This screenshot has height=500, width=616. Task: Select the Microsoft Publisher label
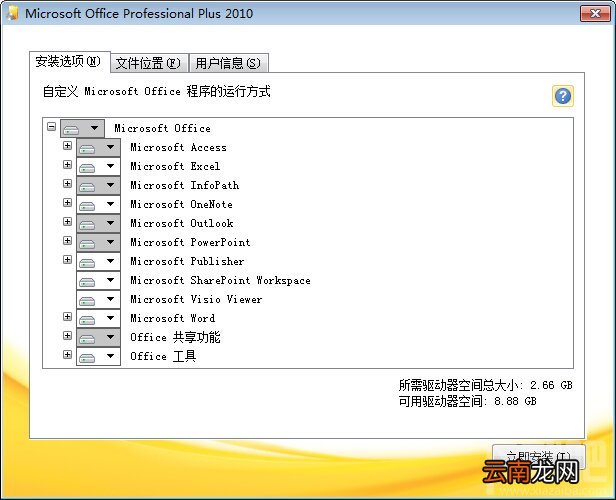click(x=187, y=262)
